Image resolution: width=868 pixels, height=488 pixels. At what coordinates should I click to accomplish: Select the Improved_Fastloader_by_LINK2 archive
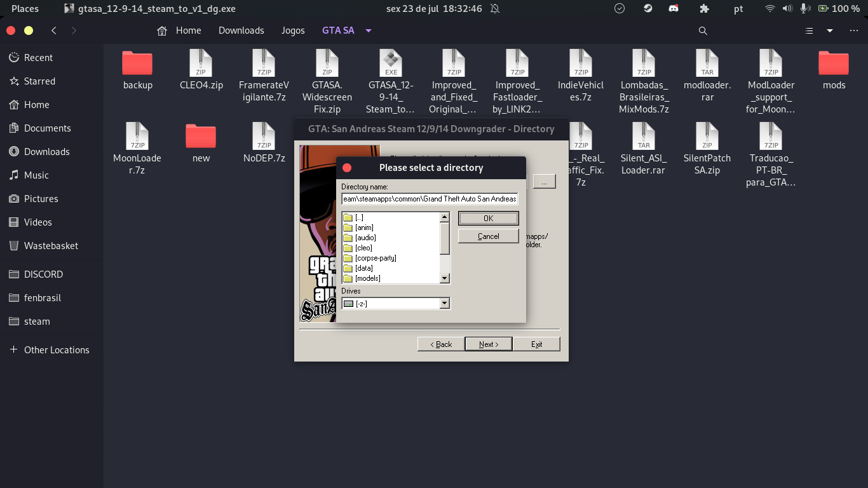tap(517, 81)
